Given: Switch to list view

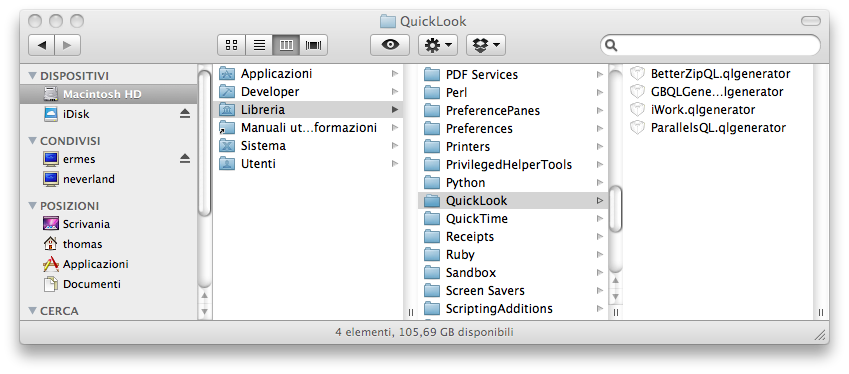Looking at the screenshot, I should (x=259, y=45).
